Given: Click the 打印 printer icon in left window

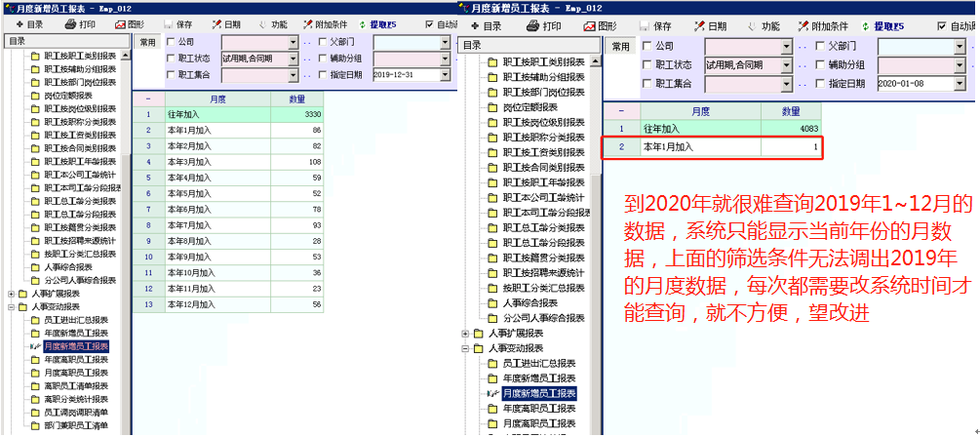Looking at the screenshot, I should tap(83, 23).
